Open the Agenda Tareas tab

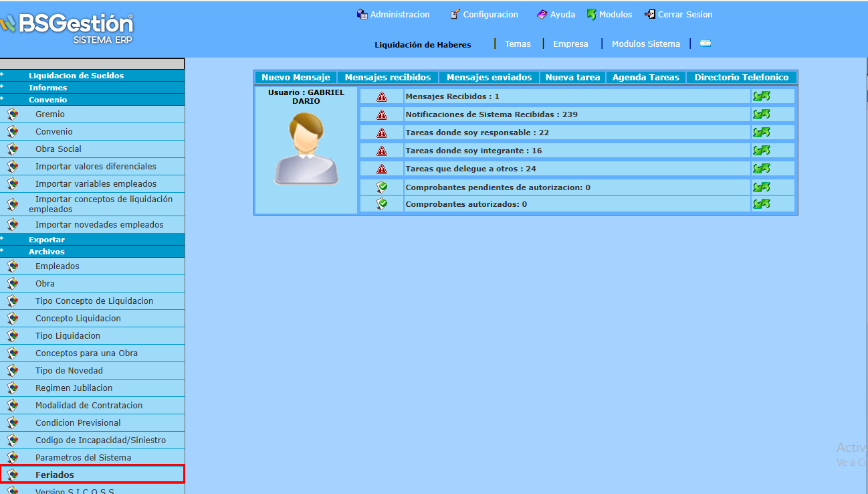tap(646, 78)
